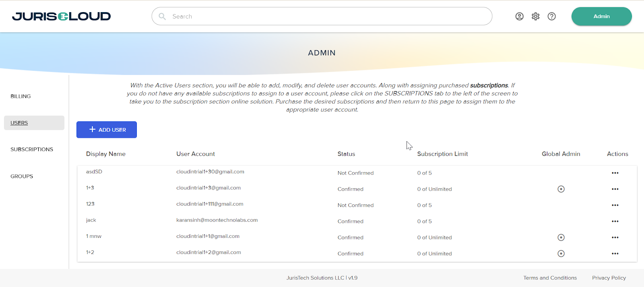644x287 pixels.
Task: Expand actions menu for jack
Action: pyautogui.click(x=615, y=221)
